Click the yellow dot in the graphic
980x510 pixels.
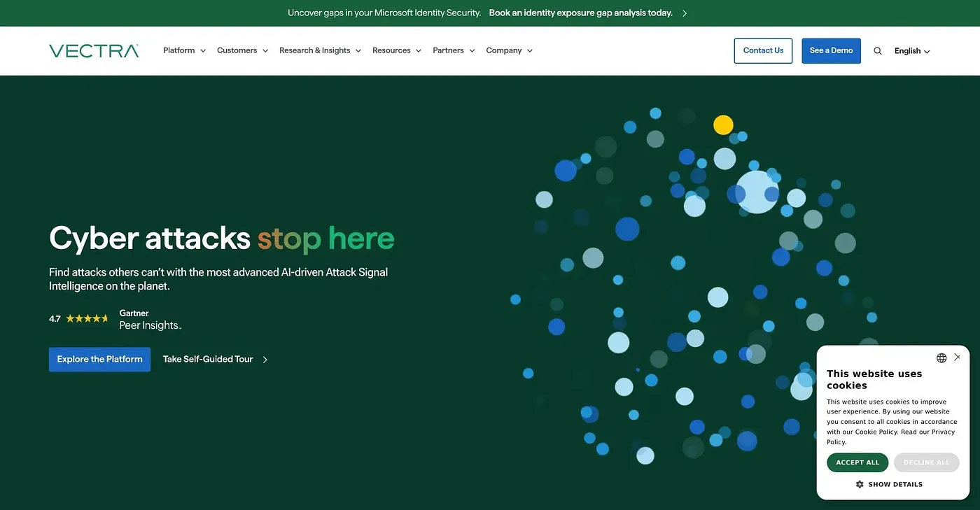pos(723,125)
